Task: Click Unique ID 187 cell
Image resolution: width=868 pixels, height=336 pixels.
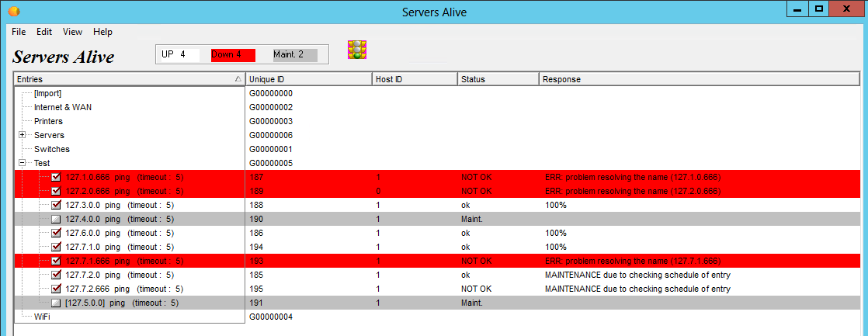Action: coord(255,177)
